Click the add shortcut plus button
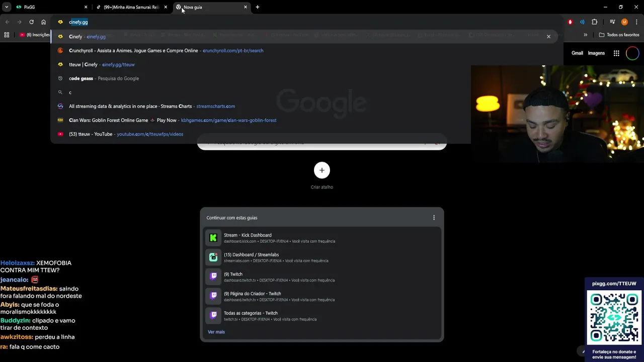Screen dimensions: 644x362 322,170
